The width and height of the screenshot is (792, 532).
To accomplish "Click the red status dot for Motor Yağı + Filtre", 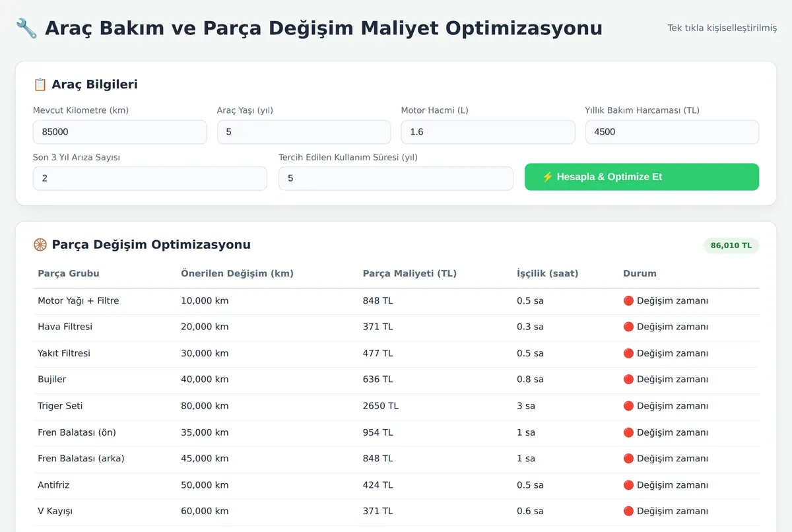I will [628, 301].
